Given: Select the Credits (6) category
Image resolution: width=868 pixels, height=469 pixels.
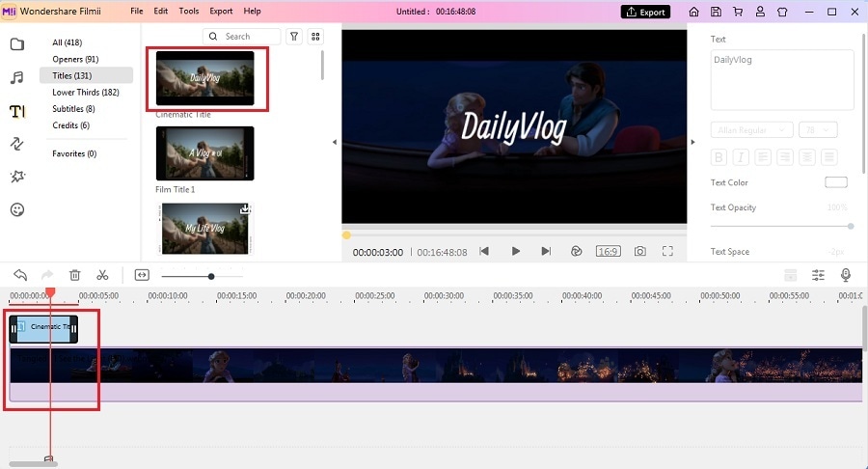Looking at the screenshot, I should pyautogui.click(x=70, y=125).
